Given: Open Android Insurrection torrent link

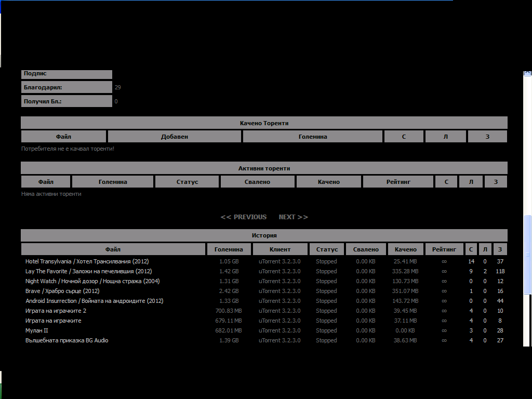Looking at the screenshot, I should [94, 301].
